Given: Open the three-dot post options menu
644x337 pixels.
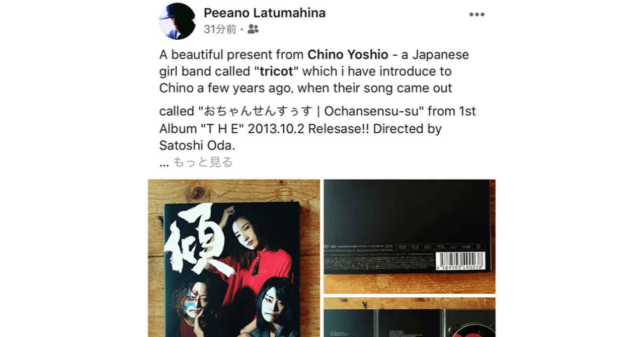Looking at the screenshot, I should [476, 15].
